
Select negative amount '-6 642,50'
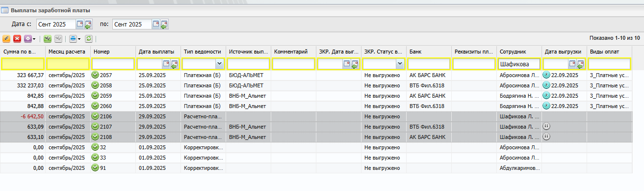click(x=32, y=116)
